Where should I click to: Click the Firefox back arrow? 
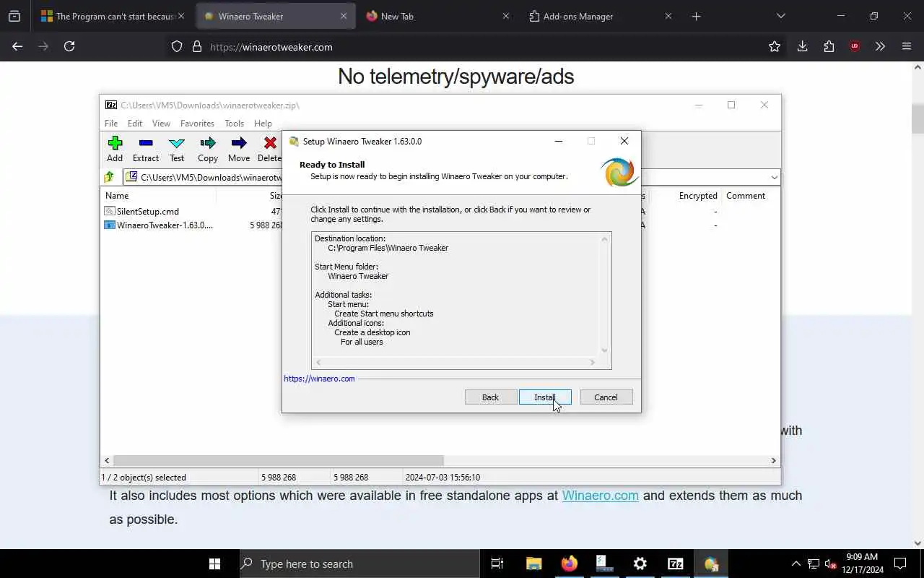tap(17, 46)
